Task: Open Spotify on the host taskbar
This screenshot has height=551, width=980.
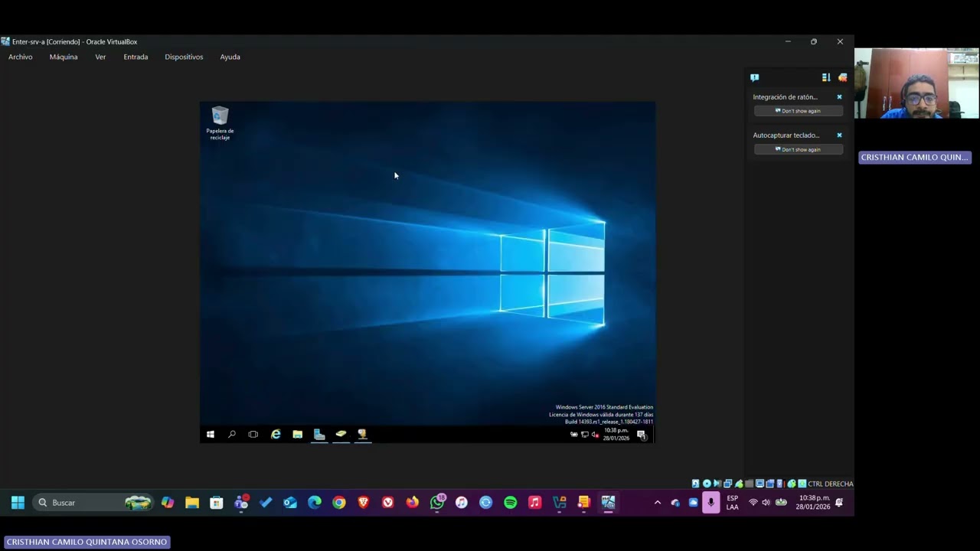Action: (x=511, y=503)
